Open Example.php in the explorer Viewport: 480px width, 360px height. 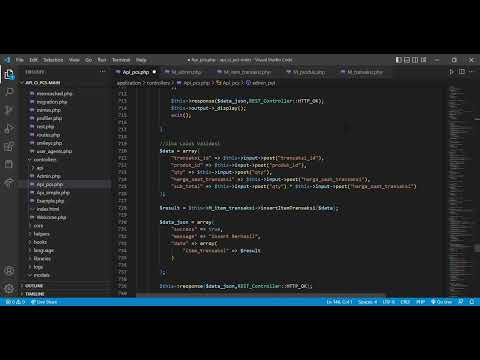(x=50, y=201)
